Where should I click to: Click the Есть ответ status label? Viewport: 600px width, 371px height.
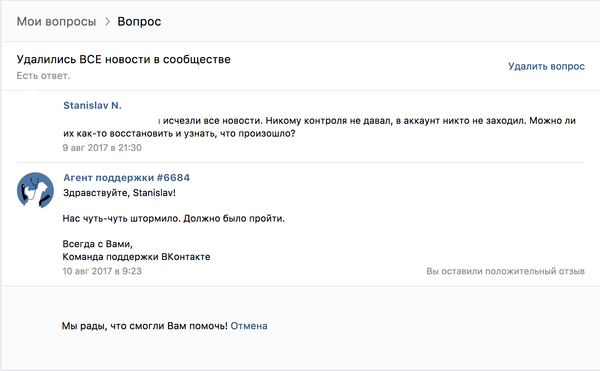(x=44, y=76)
